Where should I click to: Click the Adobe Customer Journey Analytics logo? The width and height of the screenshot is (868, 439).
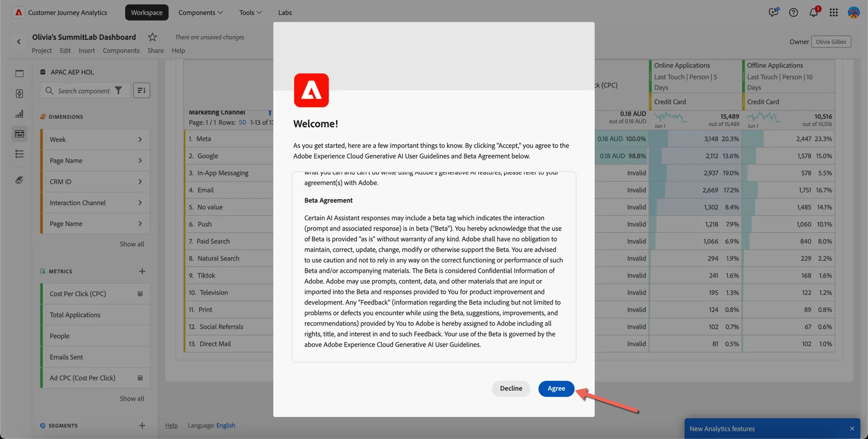[x=19, y=13]
